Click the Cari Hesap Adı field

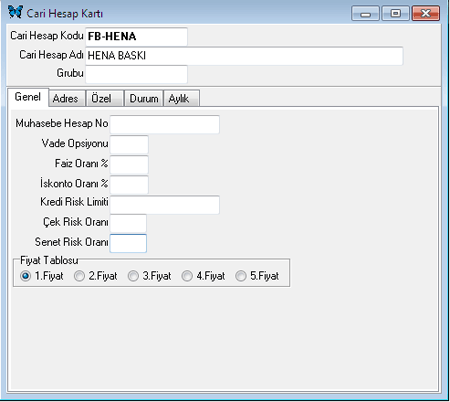(x=244, y=56)
